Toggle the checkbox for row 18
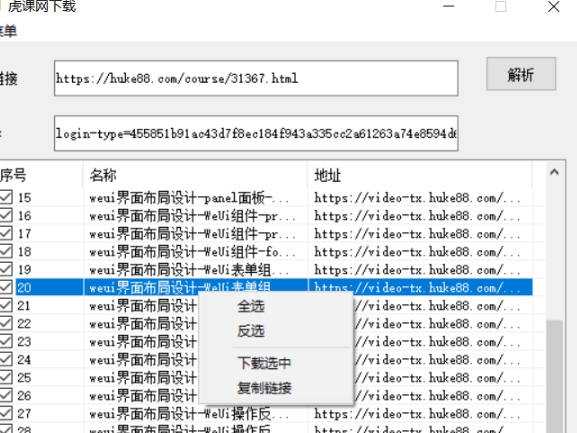Image resolution: width=577 pixels, height=433 pixels. 6,251
